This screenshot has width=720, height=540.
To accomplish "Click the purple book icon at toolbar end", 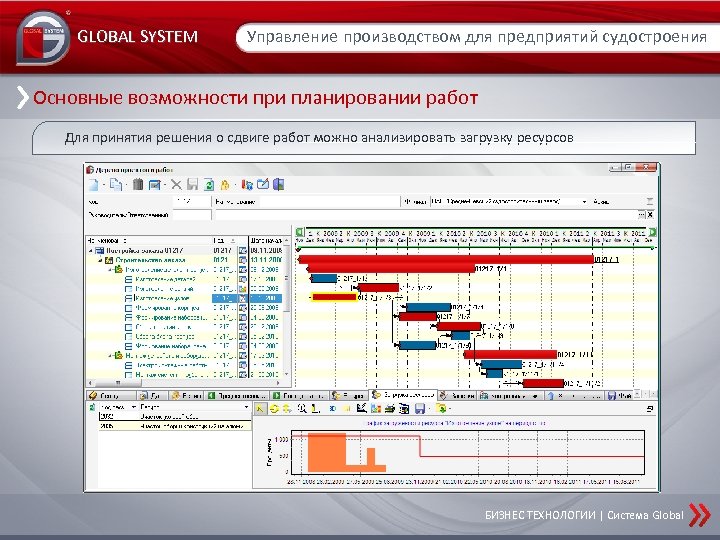I will [x=278, y=184].
